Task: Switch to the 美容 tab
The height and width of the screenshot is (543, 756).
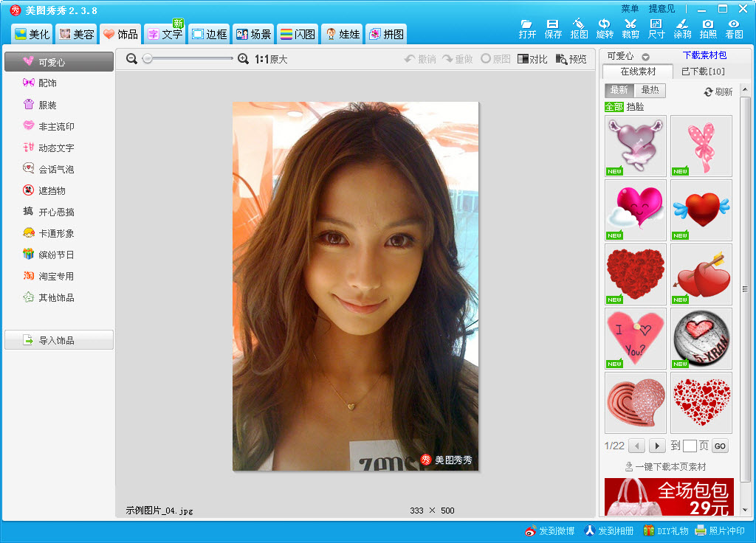Action: (76, 34)
